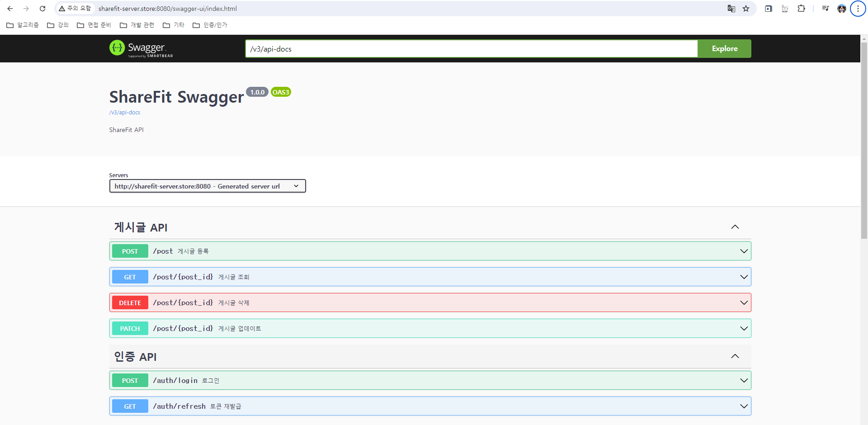868x425 pixels.
Task: Click the green Explore button
Action: [724, 48]
